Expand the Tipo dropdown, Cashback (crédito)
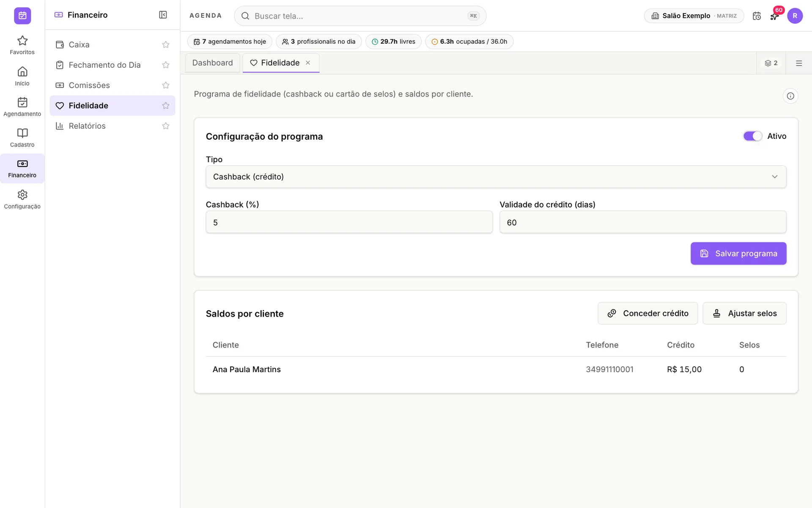 tap(496, 177)
